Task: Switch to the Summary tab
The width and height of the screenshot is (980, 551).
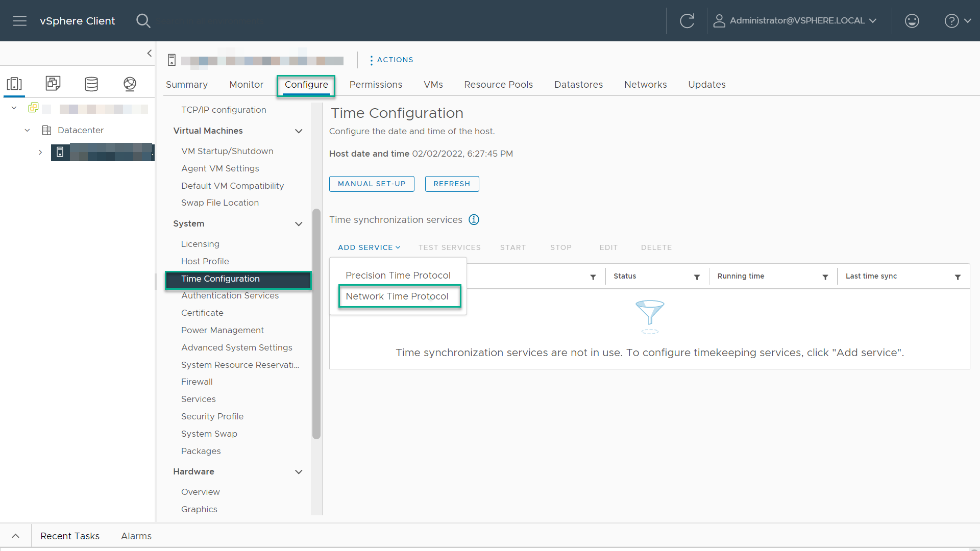Action: [x=187, y=84]
